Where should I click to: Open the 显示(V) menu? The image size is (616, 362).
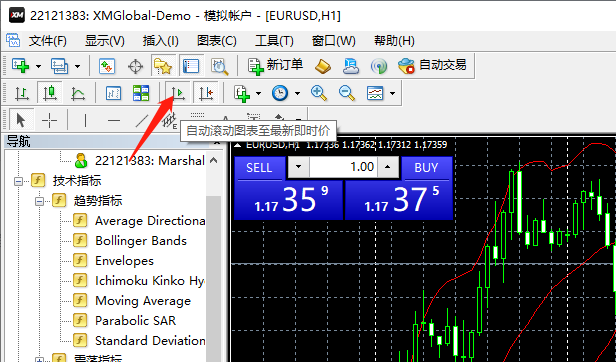coord(104,41)
